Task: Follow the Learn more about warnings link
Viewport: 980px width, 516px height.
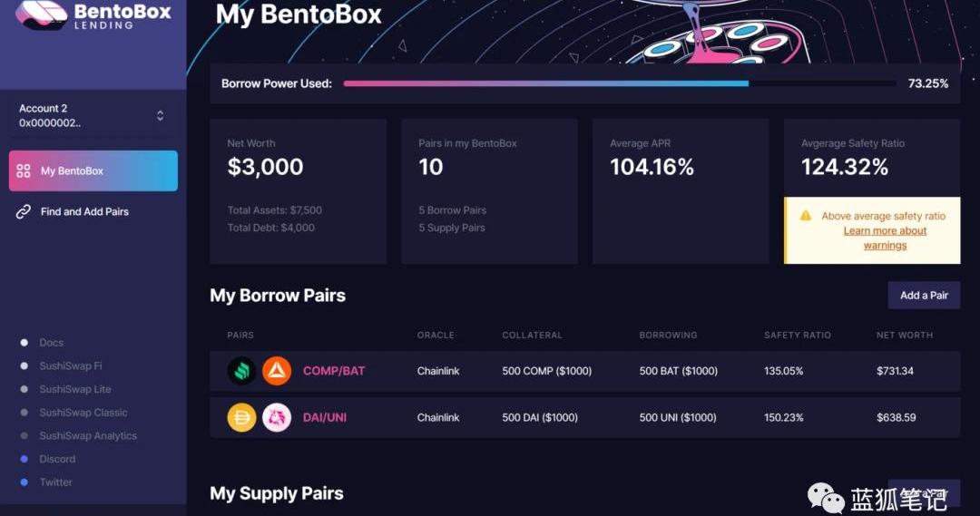Action: (885, 238)
